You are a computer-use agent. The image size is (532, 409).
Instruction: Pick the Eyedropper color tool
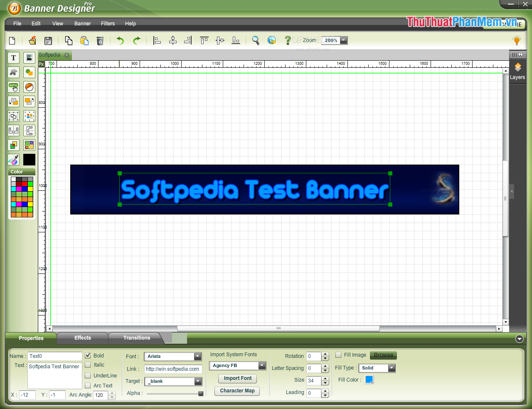click(13, 160)
